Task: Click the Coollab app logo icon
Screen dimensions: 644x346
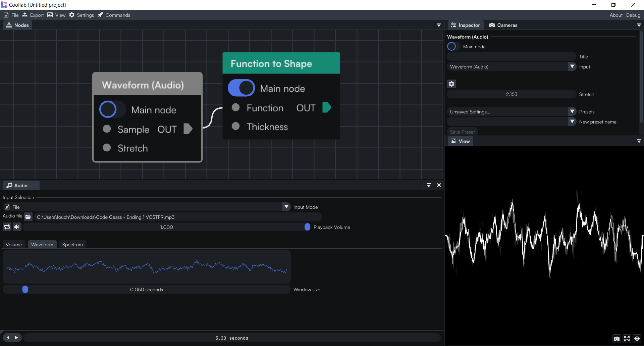Action: [4, 5]
